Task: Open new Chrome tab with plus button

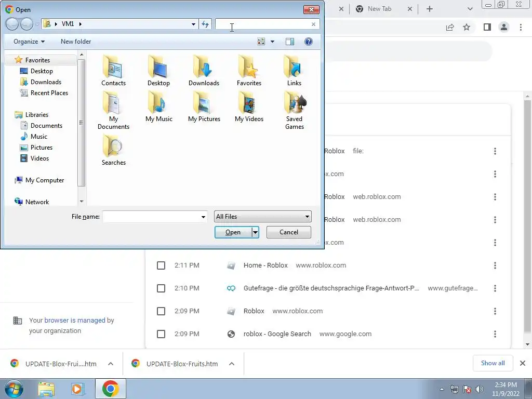Action: point(430,9)
